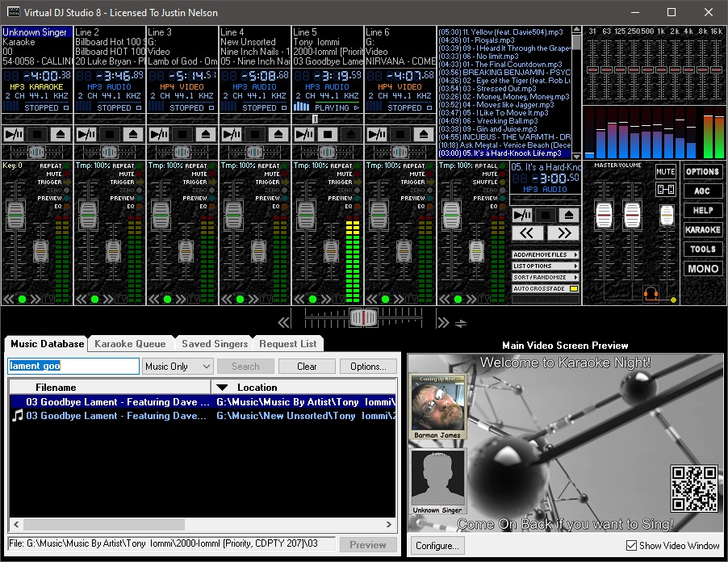This screenshot has width=728, height=562.
Task: Toggle the MONO button
Action: click(x=702, y=269)
